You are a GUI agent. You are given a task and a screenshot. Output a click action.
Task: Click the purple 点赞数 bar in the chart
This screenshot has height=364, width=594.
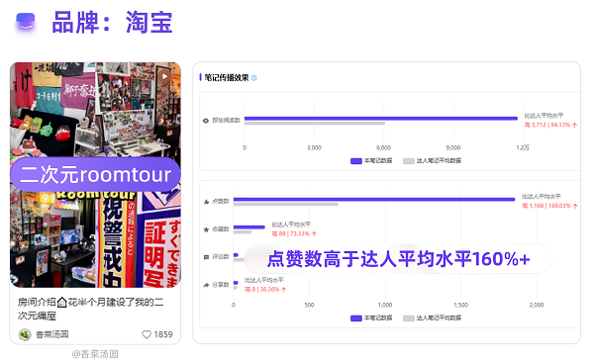[x=374, y=200]
